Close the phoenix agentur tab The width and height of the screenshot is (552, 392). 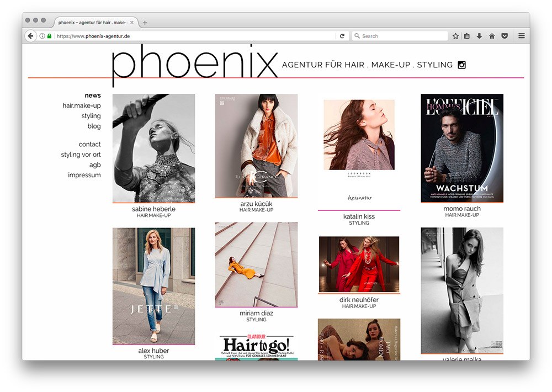132,23
